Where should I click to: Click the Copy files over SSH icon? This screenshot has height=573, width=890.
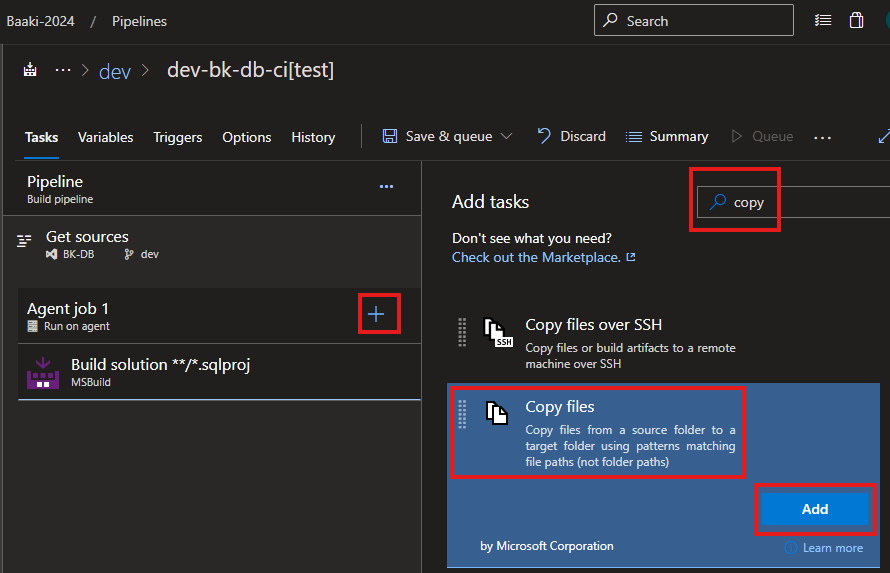pos(498,332)
